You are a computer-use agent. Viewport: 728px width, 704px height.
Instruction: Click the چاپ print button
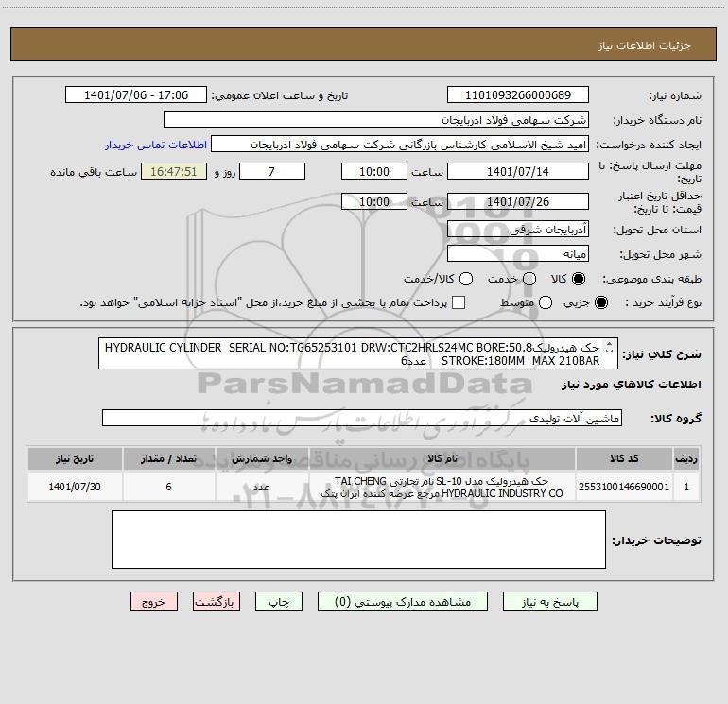tap(279, 601)
